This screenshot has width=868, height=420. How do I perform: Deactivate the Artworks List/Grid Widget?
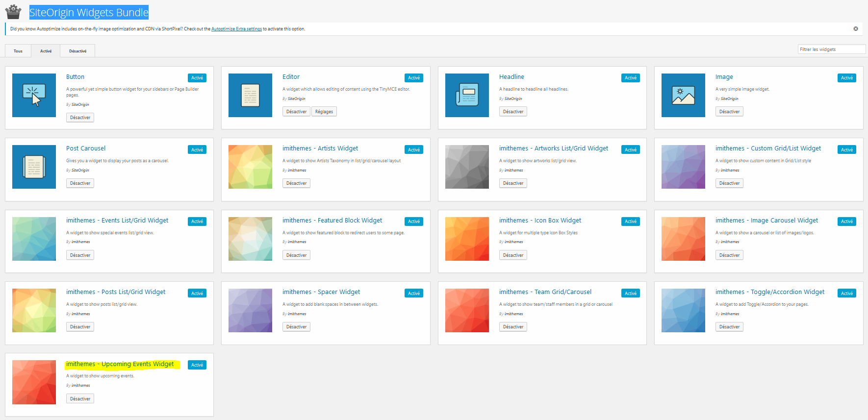(513, 183)
